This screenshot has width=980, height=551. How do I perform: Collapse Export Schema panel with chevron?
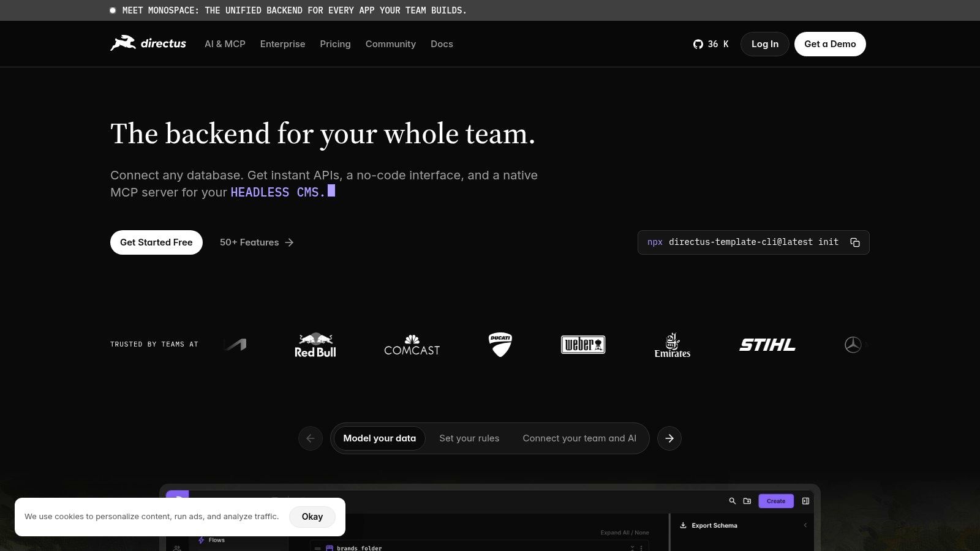pos(805,525)
